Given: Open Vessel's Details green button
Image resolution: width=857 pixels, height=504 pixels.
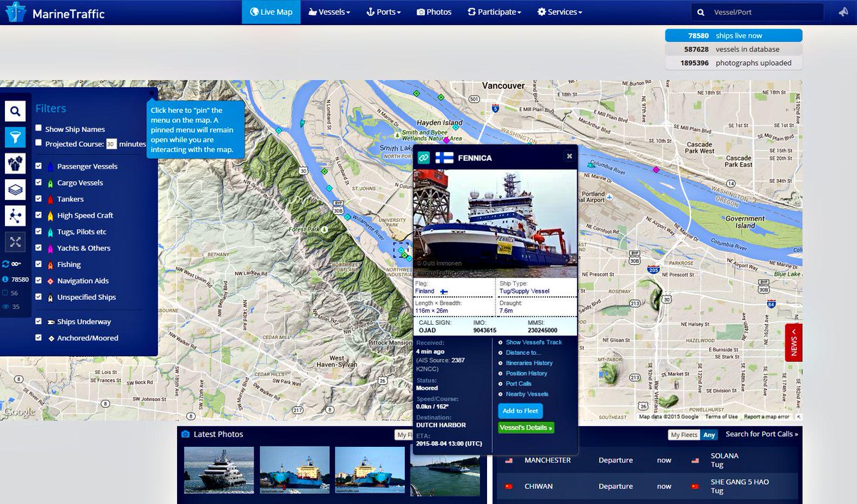Looking at the screenshot, I should pyautogui.click(x=526, y=428).
